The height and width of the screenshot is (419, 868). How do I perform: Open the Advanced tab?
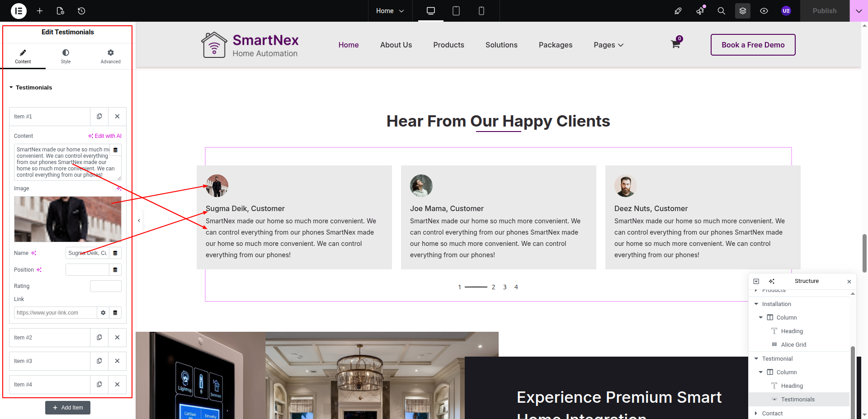(x=110, y=56)
